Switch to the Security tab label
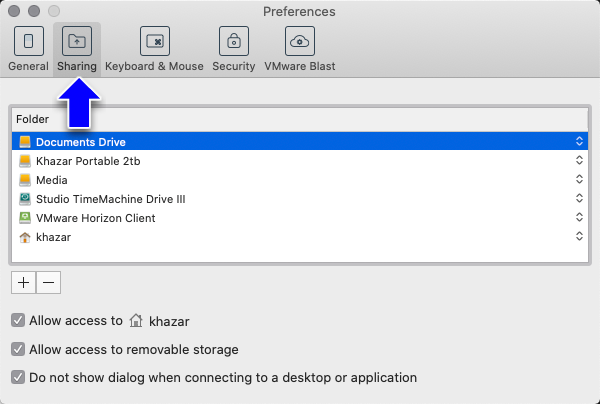The image size is (600, 404). pos(234,66)
